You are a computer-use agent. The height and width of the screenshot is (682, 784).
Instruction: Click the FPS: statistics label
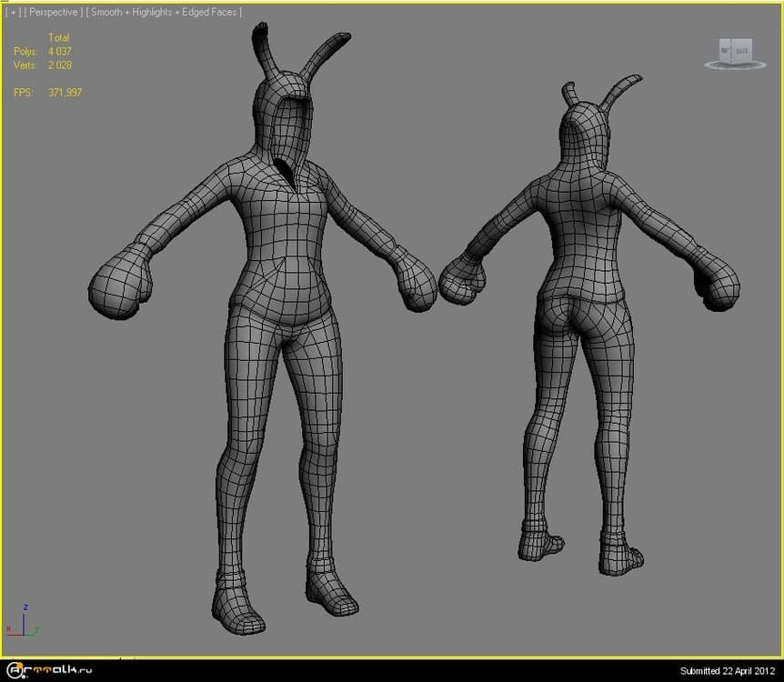[x=24, y=93]
